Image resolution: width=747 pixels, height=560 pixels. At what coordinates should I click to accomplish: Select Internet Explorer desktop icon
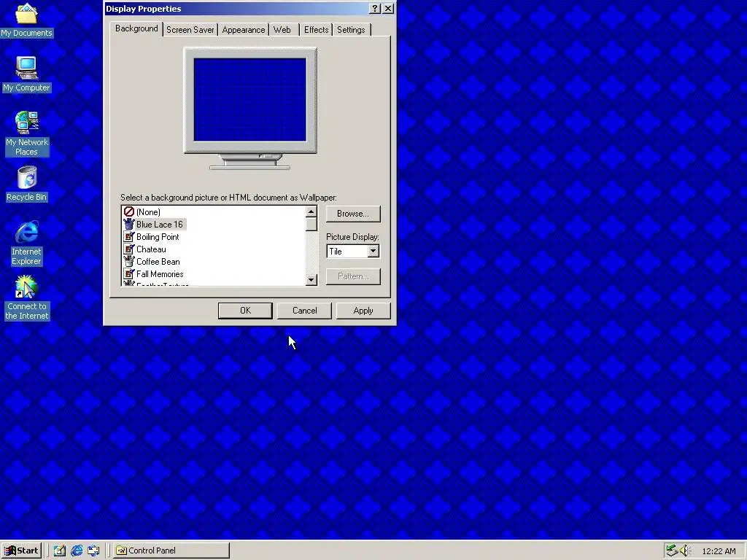(27, 243)
